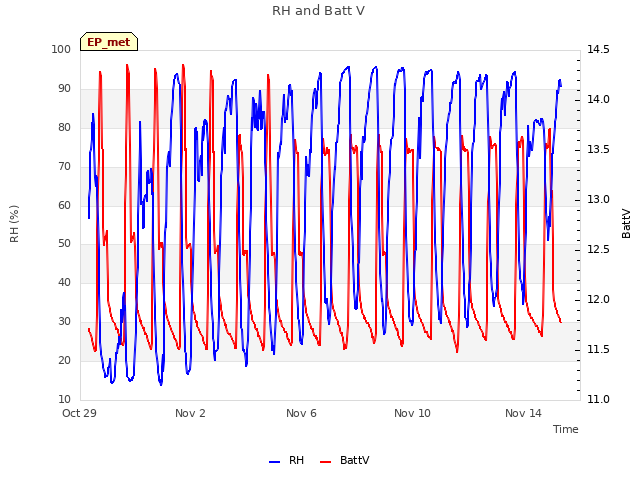Click the '40' RH axis tick label
Image resolution: width=640 pixels, height=480 pixels.
click(x=64, y=282)
